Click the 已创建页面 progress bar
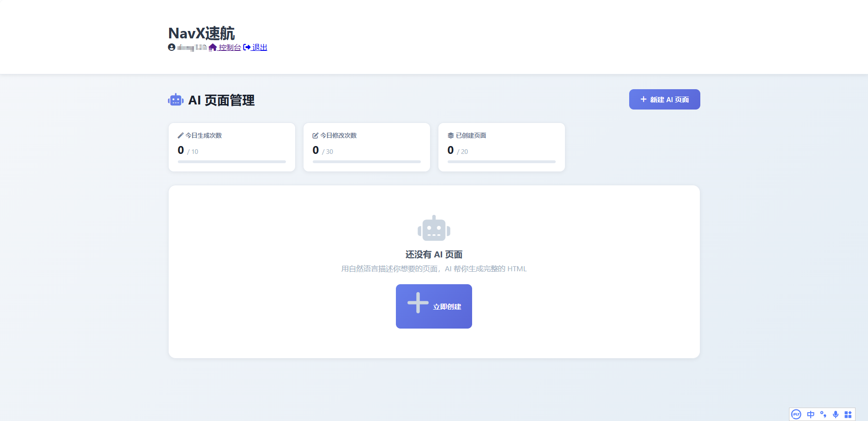868x421 pixels. click(x=502, y=162)
